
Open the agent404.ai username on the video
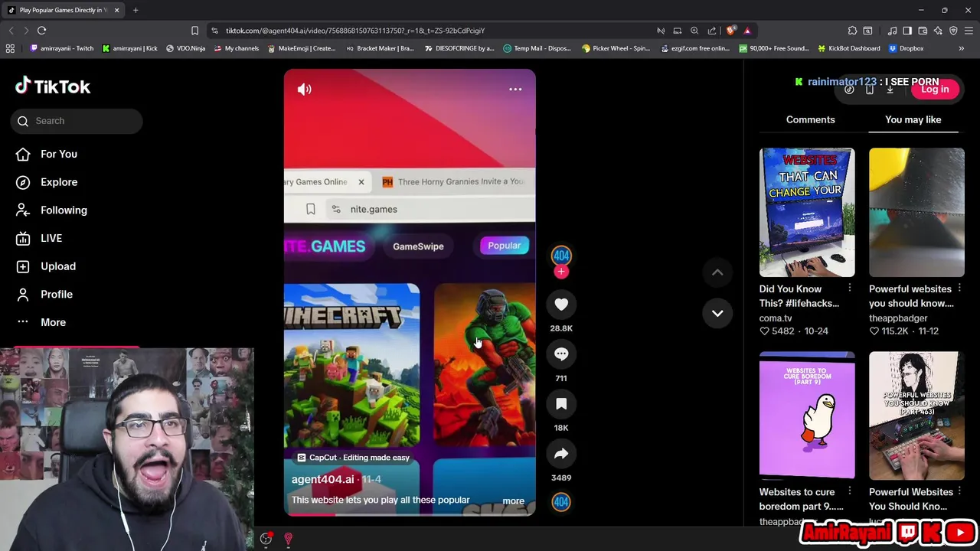click(322, 479)
